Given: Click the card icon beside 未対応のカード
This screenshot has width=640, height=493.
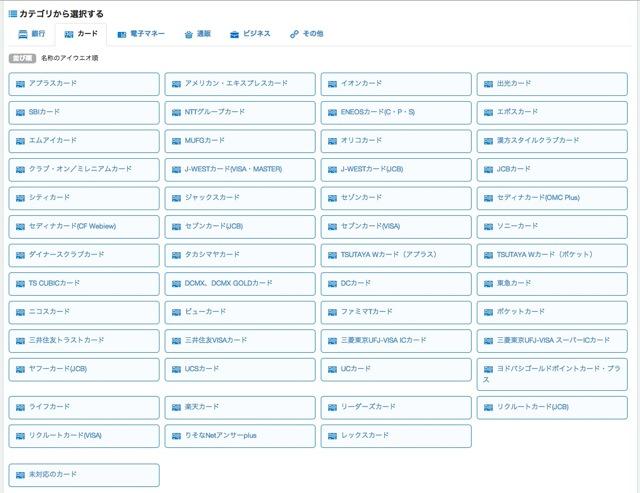Looking at the screenshot, I should [x=21, y=474].
